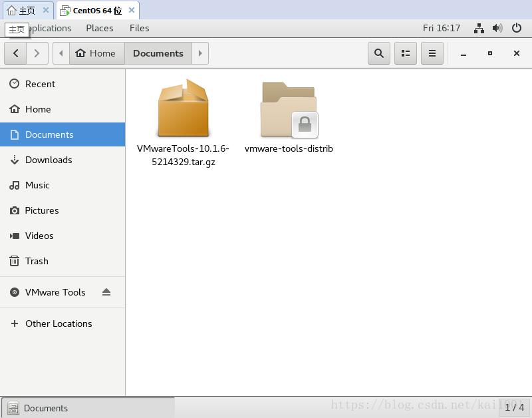532x418 pixels.
Task: Click the music note icon beside Music
Action: point(14,185)
